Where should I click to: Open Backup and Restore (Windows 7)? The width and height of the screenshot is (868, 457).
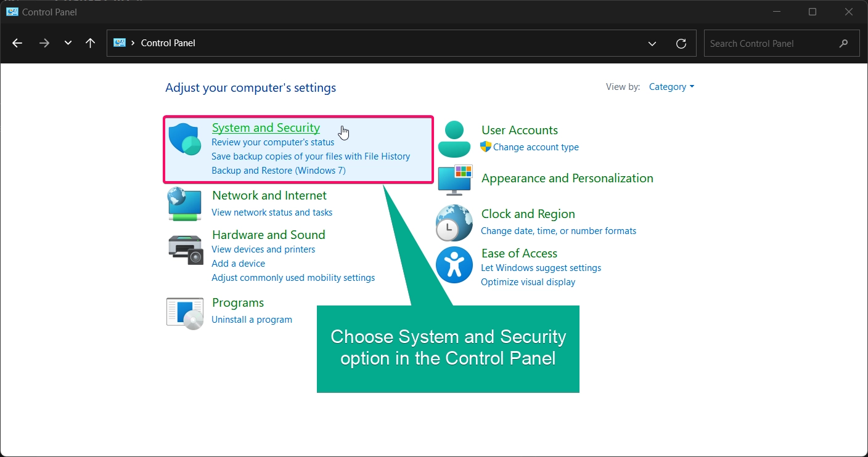click(279, 171)
